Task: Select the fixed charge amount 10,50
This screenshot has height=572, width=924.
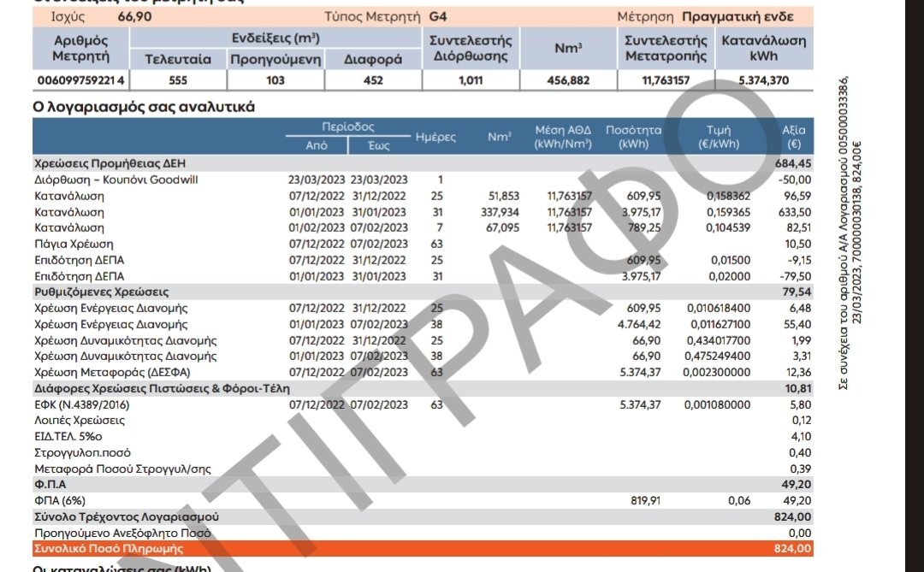Action: pos(798,244)
